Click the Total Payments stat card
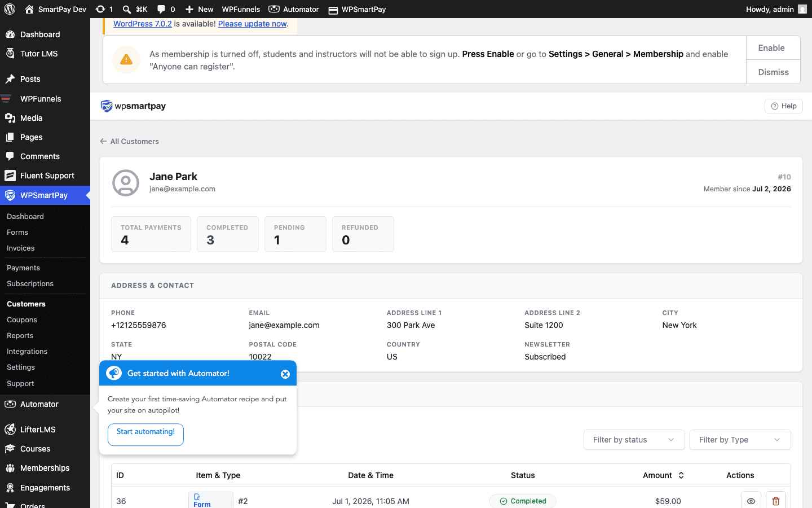 click(x=151, y=234)
